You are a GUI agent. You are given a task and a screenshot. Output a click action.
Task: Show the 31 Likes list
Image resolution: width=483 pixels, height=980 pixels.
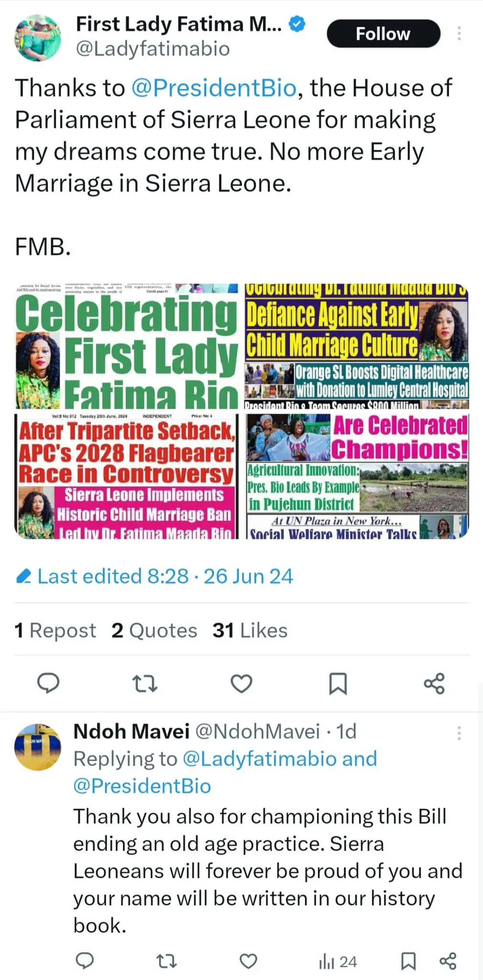250,631
